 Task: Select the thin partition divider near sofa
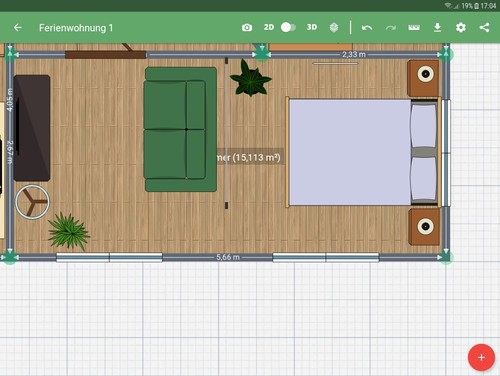pyautogui.click(x=226, y=133)
